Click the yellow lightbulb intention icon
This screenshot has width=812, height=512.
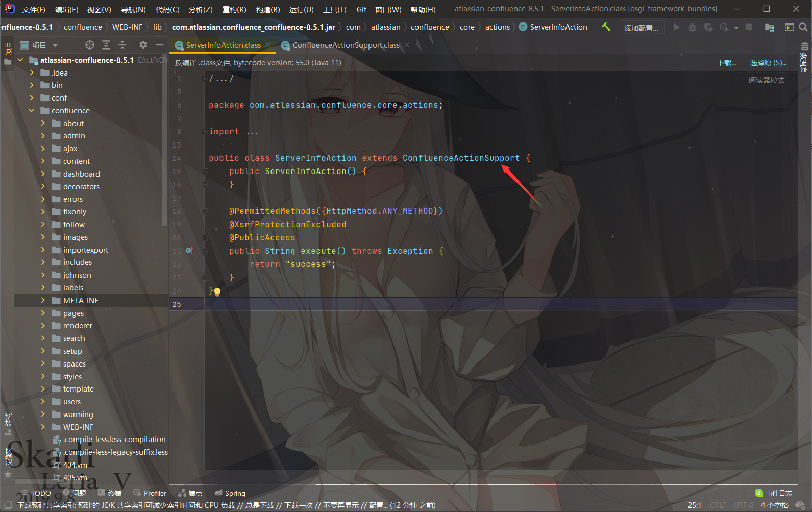[217, 292]
